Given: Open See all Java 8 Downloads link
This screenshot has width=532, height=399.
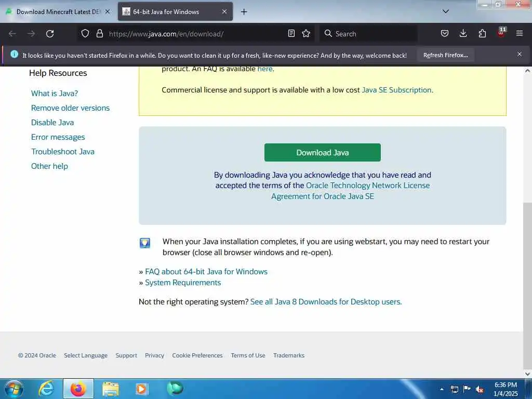Looking at the screenshot, I should [326, 302].
